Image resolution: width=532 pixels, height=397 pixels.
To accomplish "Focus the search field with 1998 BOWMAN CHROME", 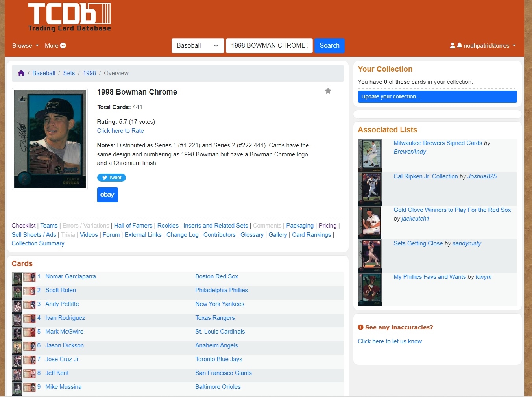I will 269,46.
